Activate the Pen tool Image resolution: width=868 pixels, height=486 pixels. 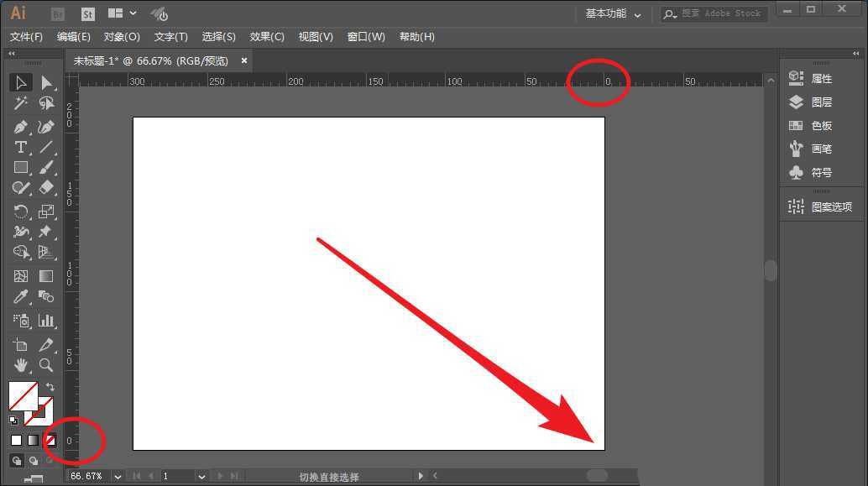[x=21, y=127]
